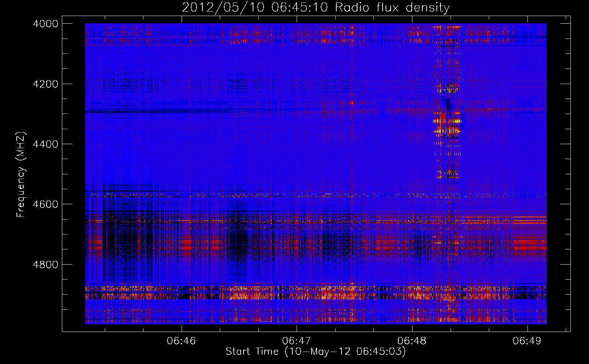Select the 4400 frequency axis label
589x364 pixels.
(x=46, y=144)
